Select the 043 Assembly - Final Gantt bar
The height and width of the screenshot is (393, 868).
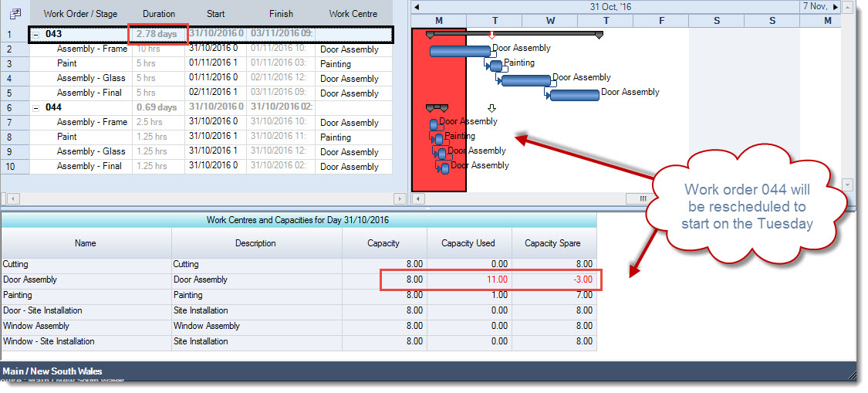[x=575, y=95]
